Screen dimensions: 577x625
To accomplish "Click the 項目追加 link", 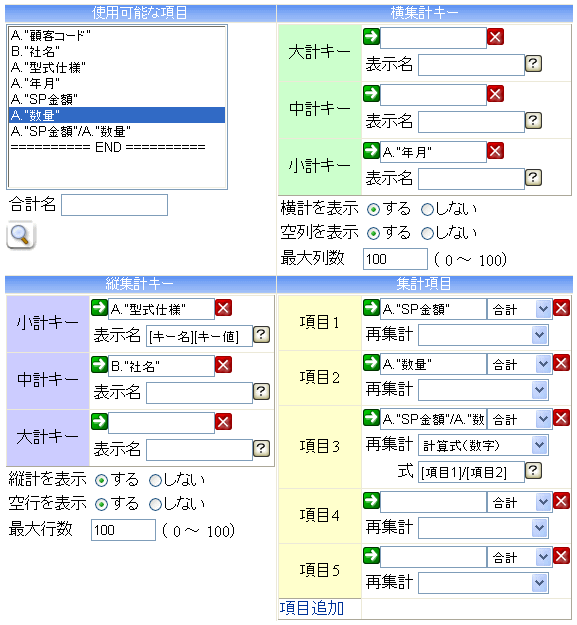I will click(312, 608).
